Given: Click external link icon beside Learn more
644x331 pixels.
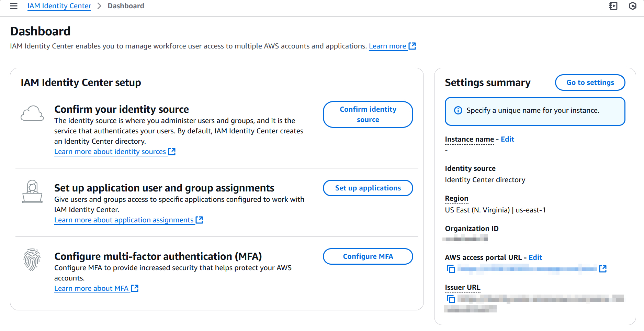Looking at the screenshot, I should coord(412,46).
